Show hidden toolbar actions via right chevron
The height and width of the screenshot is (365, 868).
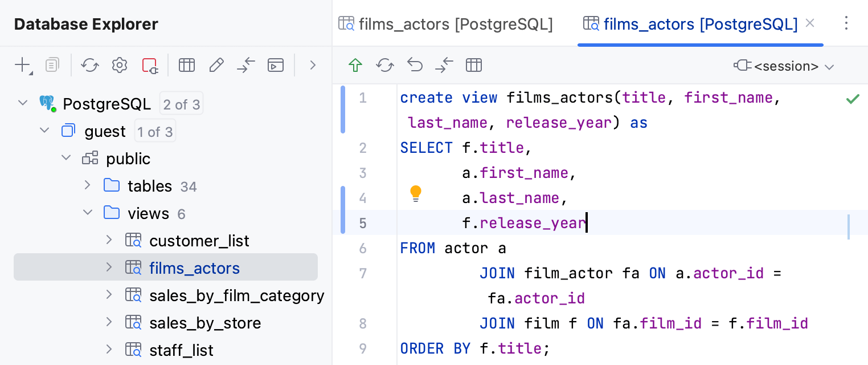(x=312, y=65)
